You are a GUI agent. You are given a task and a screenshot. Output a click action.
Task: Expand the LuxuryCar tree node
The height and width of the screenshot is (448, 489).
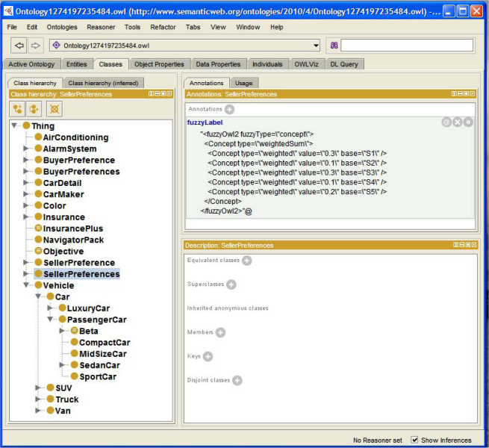pyautogui.click(x=50, y=308)
